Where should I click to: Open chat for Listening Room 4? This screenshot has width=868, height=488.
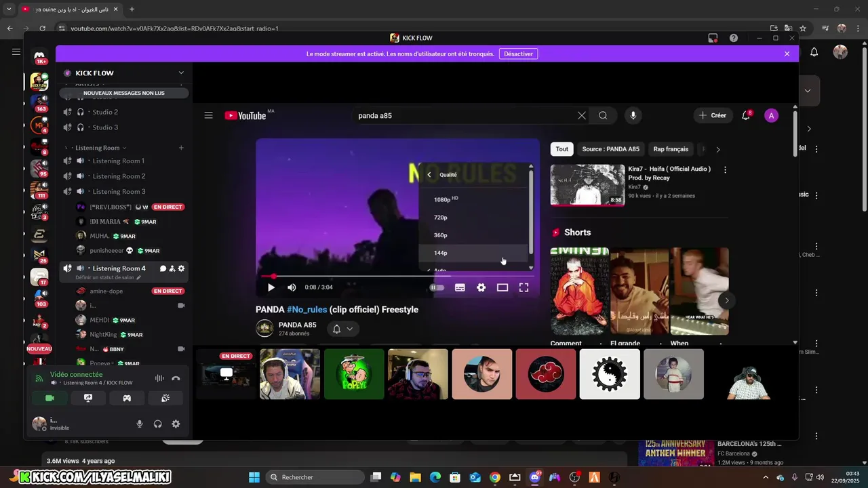[163, 268]
